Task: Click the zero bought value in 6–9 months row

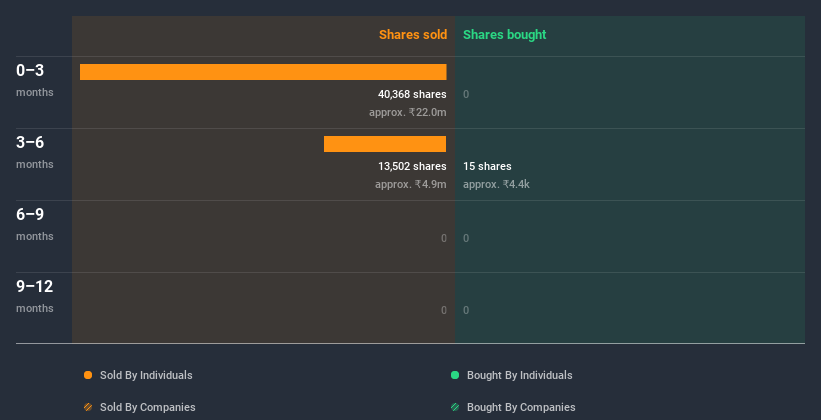Action: (466, 238)
